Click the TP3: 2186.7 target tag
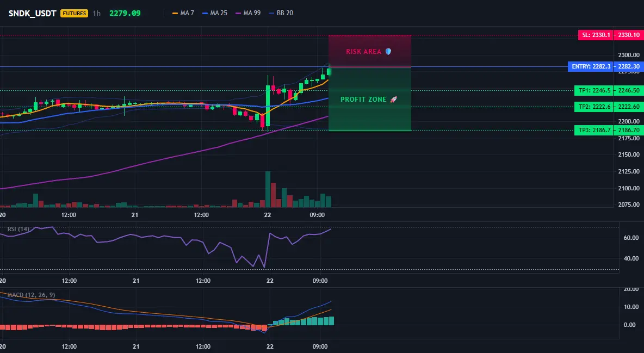 coord(594,131)
